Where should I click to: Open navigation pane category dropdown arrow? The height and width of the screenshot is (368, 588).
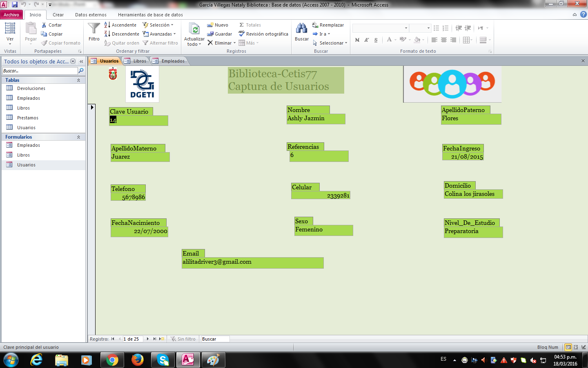tap(73, 61)
